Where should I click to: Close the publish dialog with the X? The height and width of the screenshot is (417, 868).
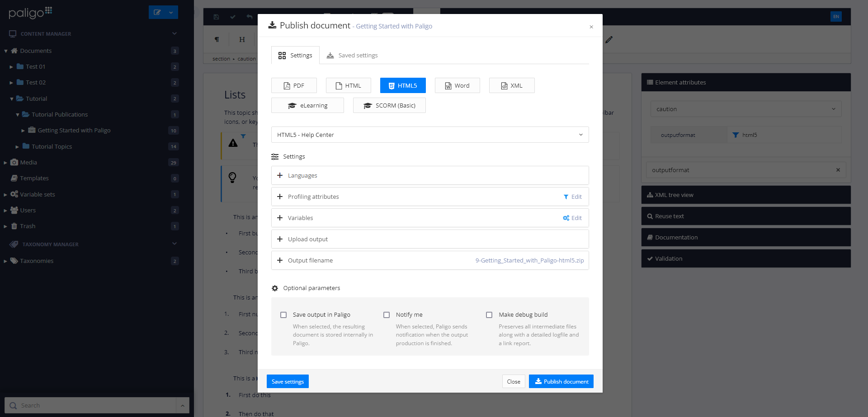(x=591, y=27)
